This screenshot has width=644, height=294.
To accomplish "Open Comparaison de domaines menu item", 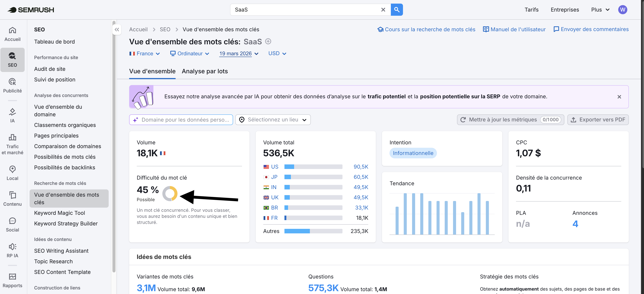I will [68, 146].
